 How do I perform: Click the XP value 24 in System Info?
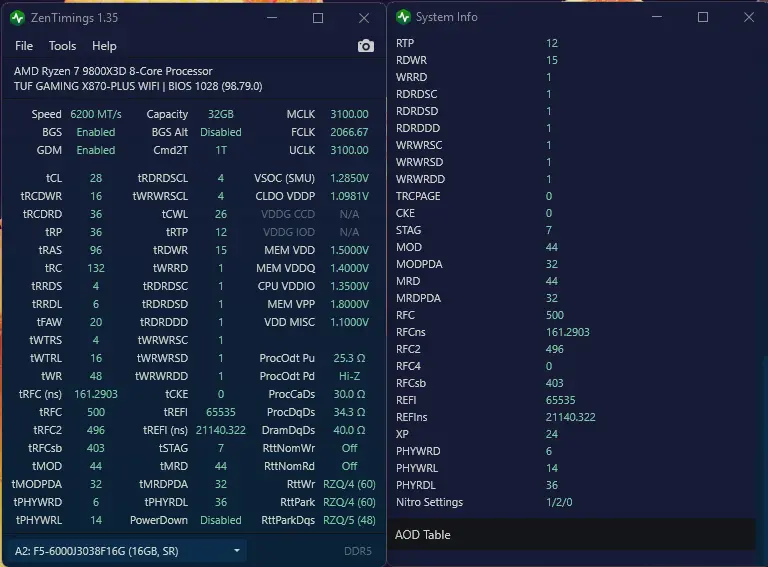pyautogui.click(x=552, y=434)
